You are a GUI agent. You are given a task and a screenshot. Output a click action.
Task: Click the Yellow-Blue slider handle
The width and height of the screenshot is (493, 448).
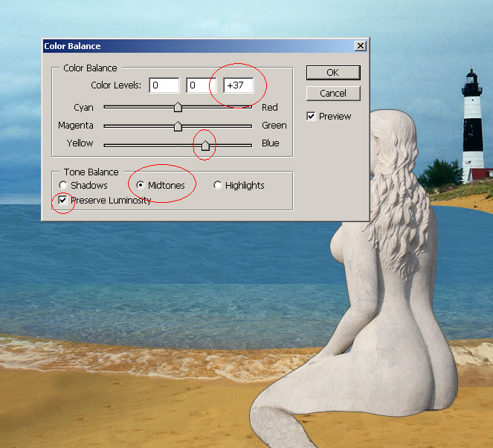point(205,145)
